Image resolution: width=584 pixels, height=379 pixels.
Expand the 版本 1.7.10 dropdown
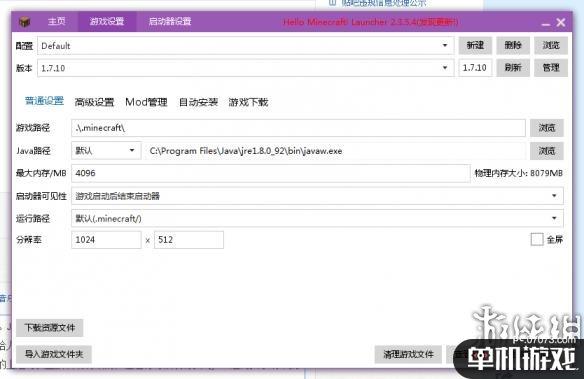(x=245, y=68)
